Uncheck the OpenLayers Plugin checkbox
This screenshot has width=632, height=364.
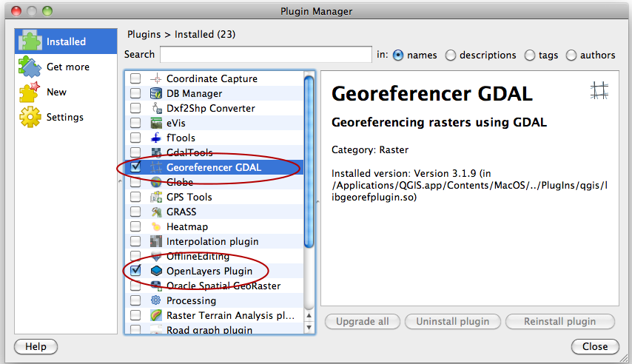135,270
